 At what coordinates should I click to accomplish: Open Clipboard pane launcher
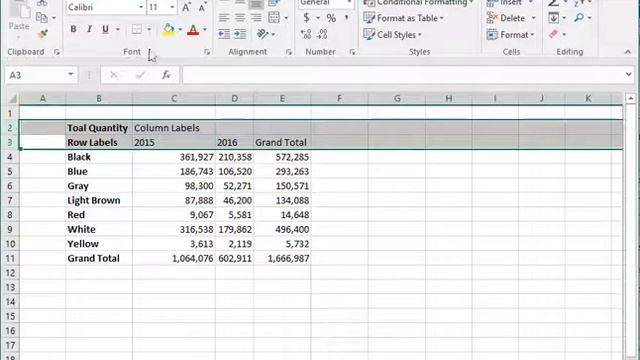(x=57, y=52)
